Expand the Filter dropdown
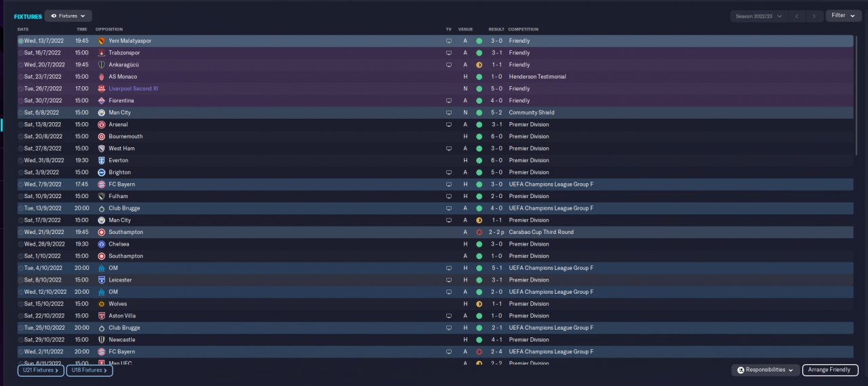The image size is (868, 386). click(843, 16)
